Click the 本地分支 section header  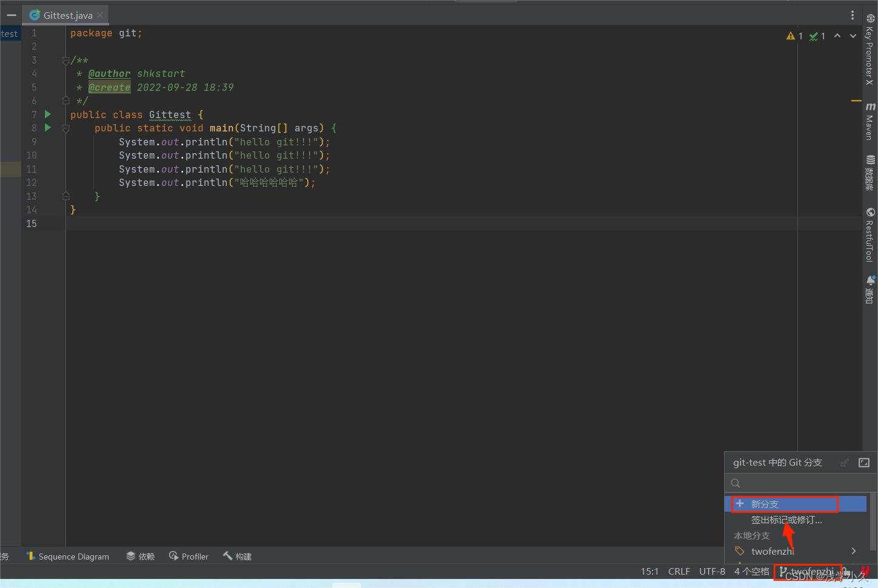click(x=751, y=535)
